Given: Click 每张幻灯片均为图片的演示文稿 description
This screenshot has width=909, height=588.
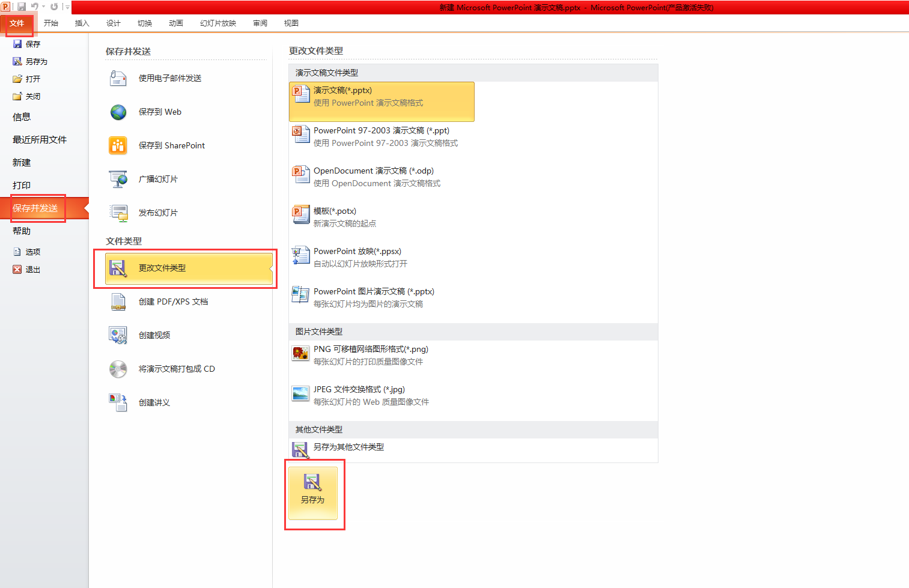Looking at the screenshot, I should [368, 304].
